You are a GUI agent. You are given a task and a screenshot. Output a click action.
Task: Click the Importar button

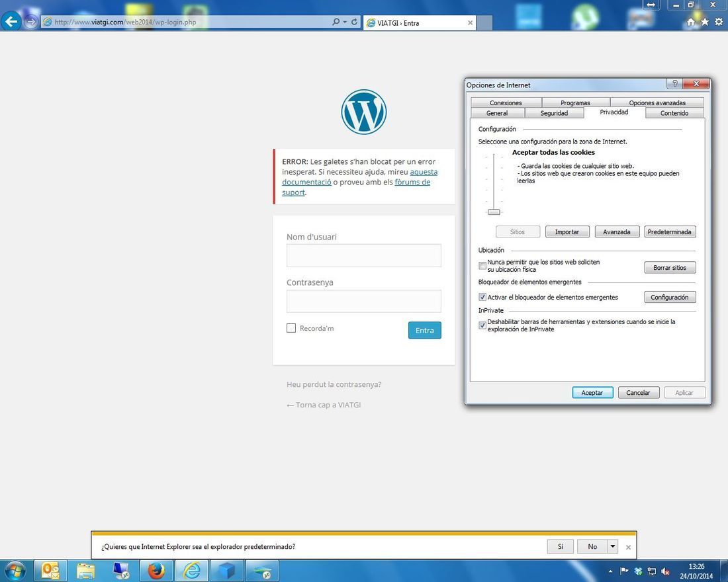[x=567, y=231]
